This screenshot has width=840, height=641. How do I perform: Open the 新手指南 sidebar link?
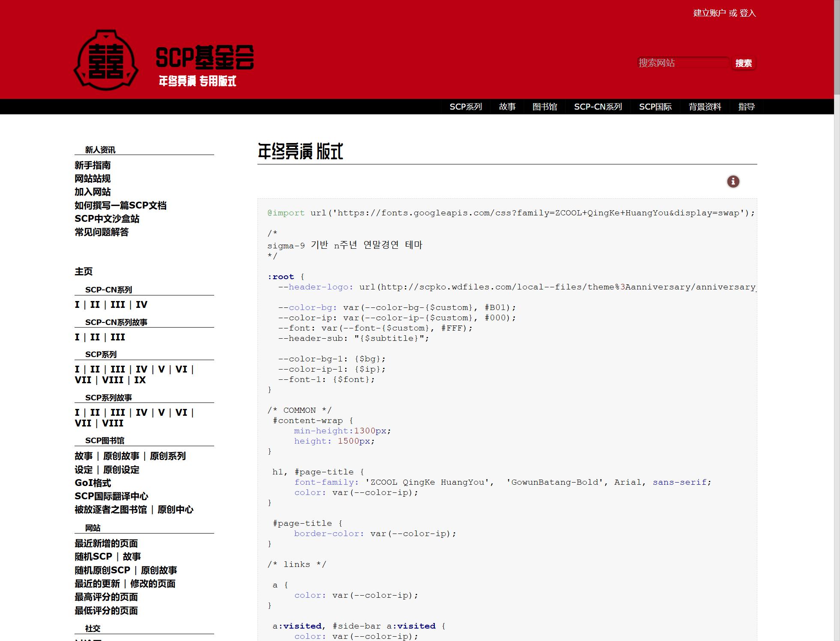tap(93, 165)
